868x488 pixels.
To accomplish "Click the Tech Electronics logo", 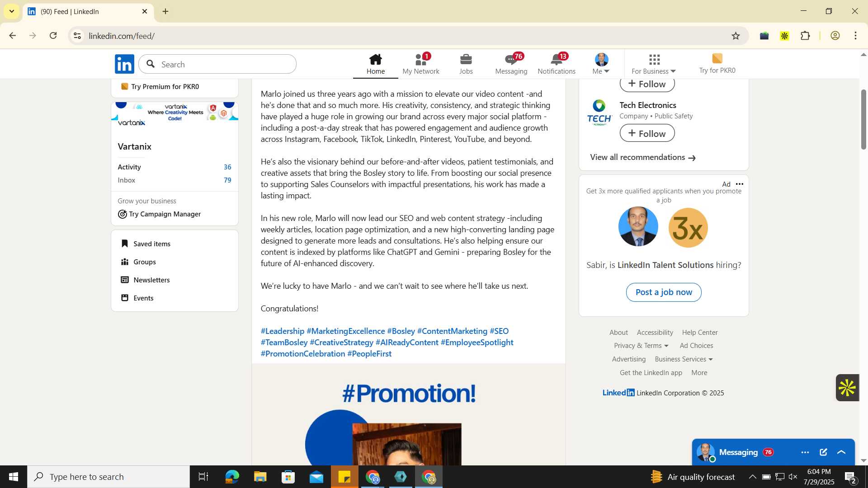I will [x=599, y=112].
